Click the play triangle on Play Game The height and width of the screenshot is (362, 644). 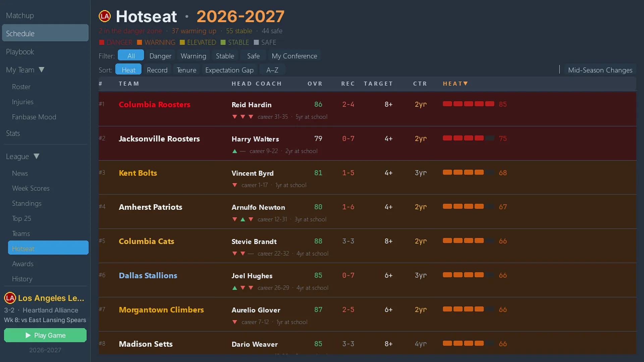tap(28, 335)
